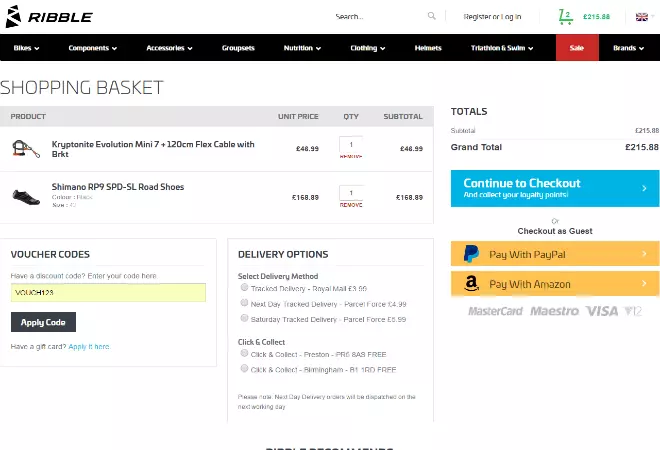The width and height of the screenshot is (660, 450).
Task: Expand the Accessories menu
Action: coord(169,48)
